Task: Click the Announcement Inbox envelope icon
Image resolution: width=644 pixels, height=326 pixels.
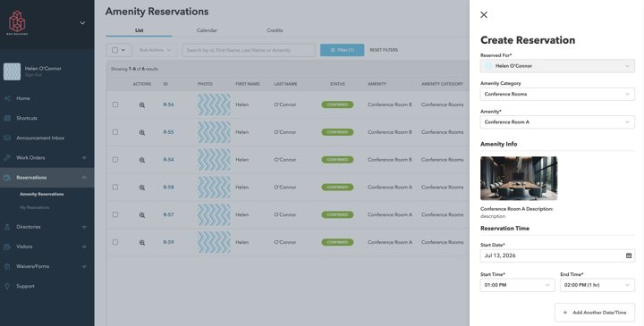Action: [x=7, y=138]
